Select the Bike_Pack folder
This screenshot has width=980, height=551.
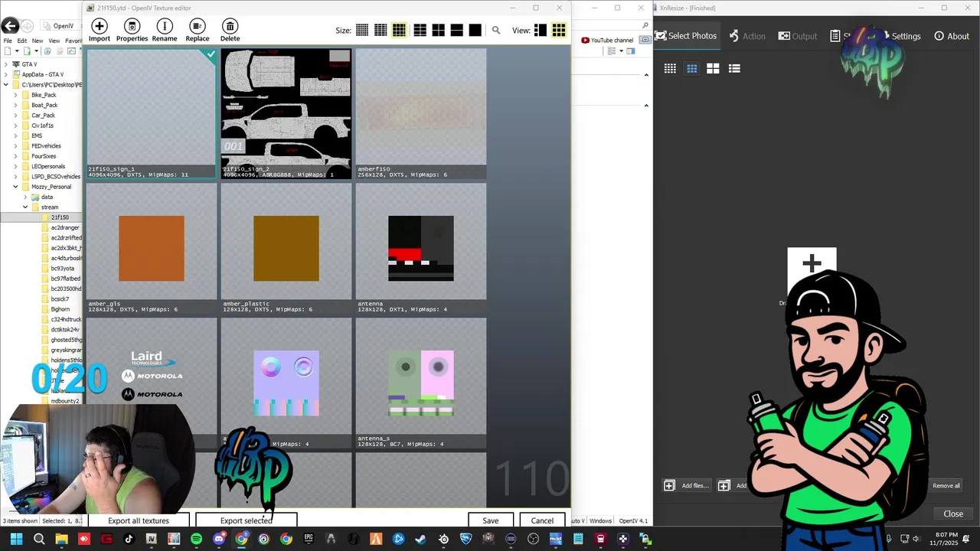coord(44,95)
